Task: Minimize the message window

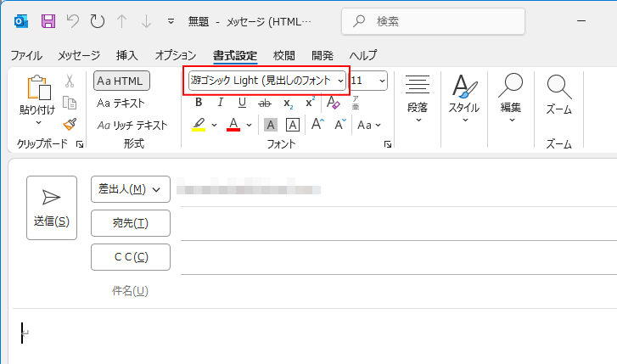Action: [581, 21]
